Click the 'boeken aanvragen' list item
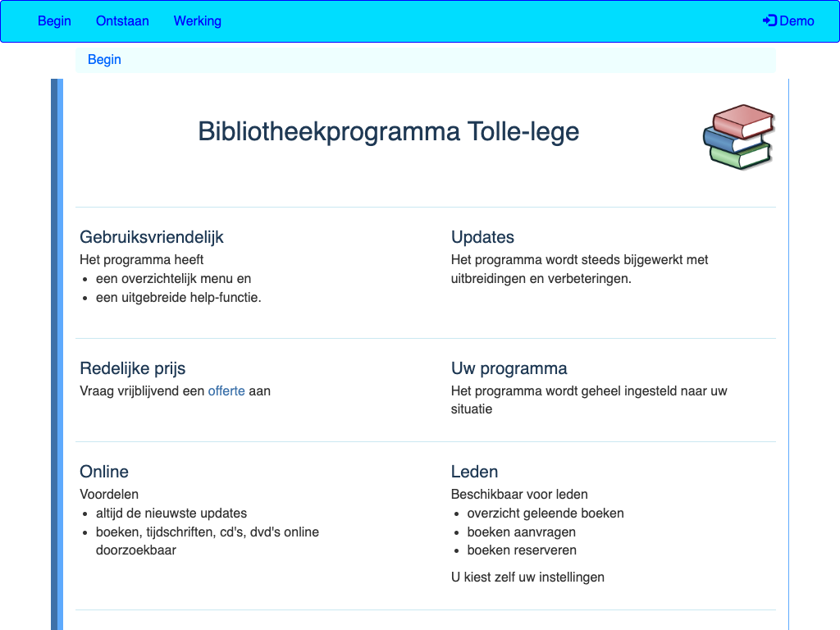 521,532
